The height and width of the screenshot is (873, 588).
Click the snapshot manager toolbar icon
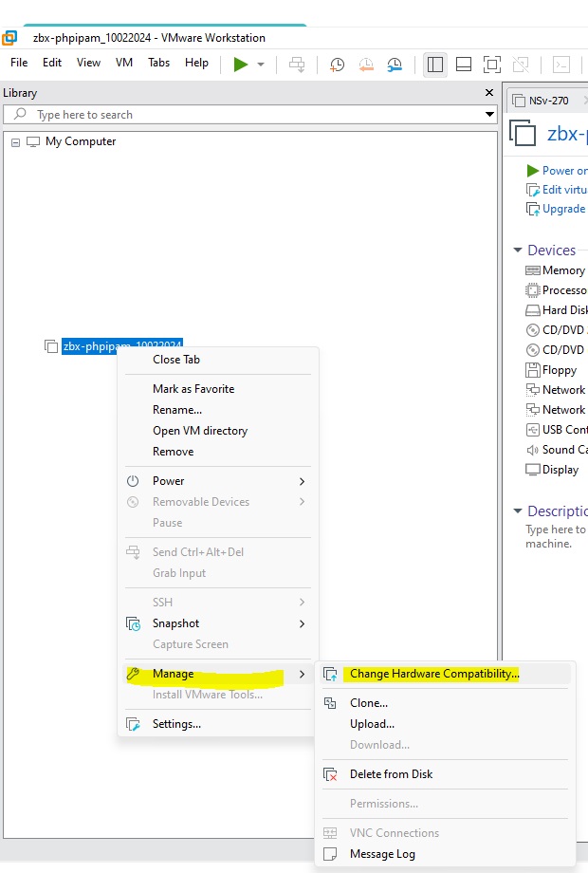395,65
